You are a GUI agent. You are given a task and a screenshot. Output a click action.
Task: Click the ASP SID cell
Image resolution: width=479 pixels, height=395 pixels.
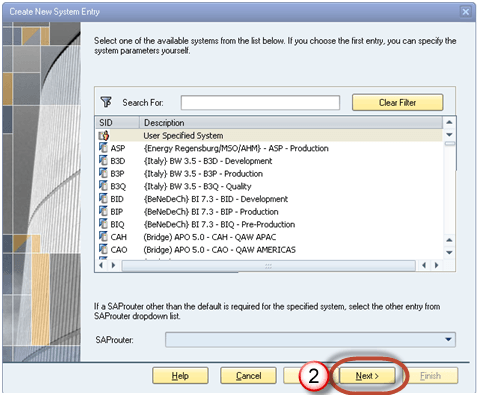118,148
